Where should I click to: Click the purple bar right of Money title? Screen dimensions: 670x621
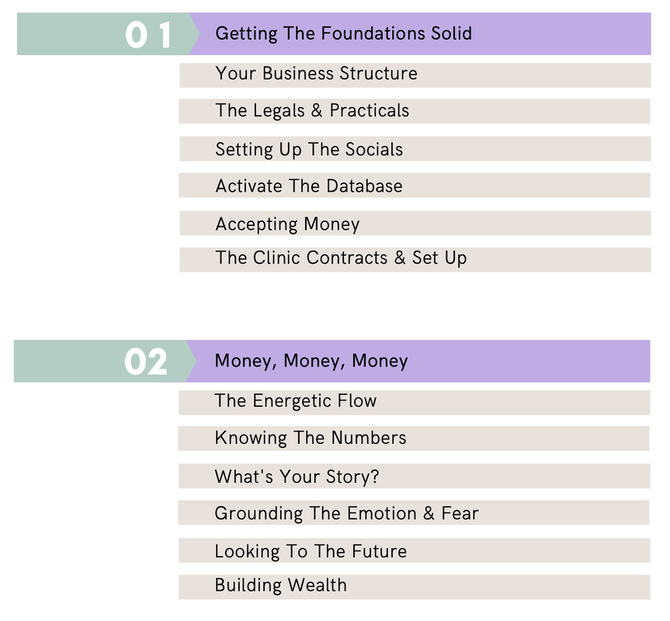click(x=530, y=361)
